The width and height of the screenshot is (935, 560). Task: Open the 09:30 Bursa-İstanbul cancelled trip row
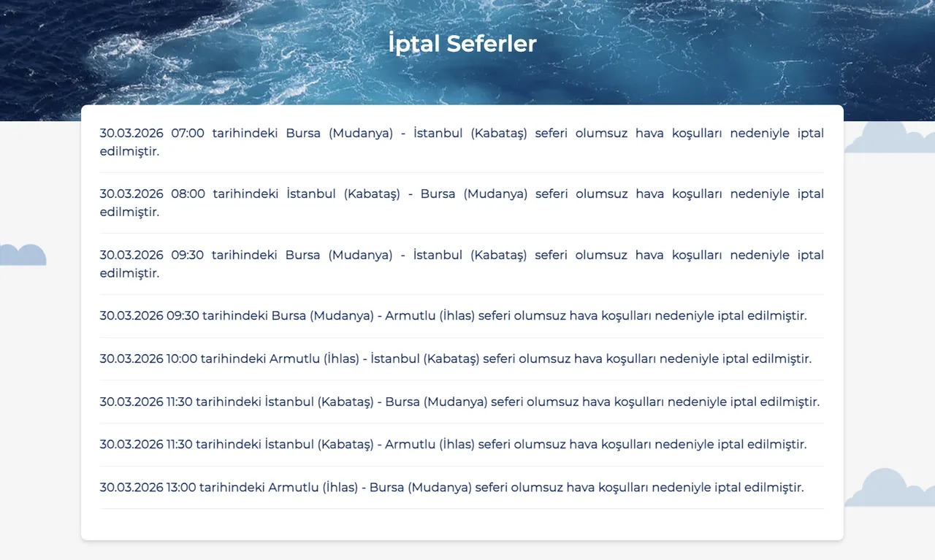coord(462,264)
